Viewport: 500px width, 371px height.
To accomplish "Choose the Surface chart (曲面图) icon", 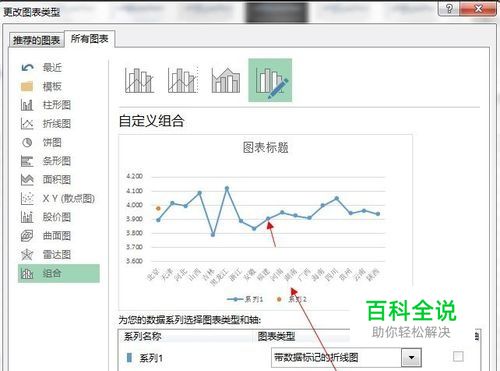I will [27, 236].
